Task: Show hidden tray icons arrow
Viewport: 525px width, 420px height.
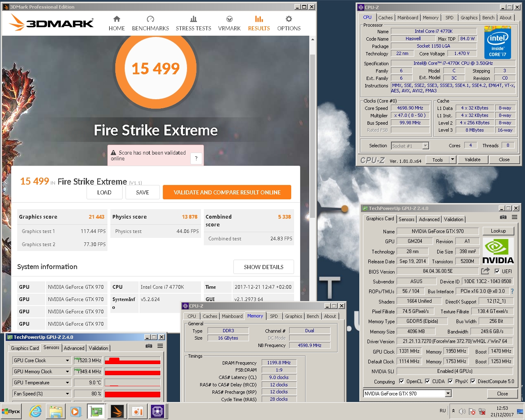Action: 453,411
